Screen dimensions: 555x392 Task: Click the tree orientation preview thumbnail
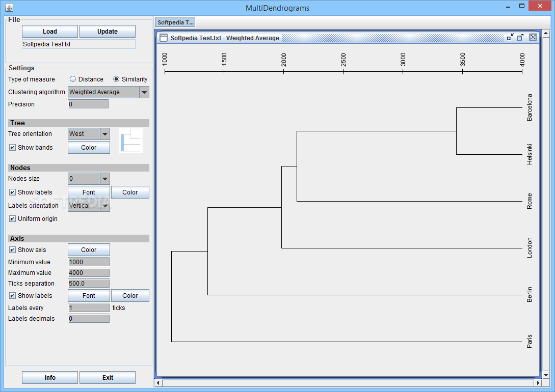pos(130,141)
